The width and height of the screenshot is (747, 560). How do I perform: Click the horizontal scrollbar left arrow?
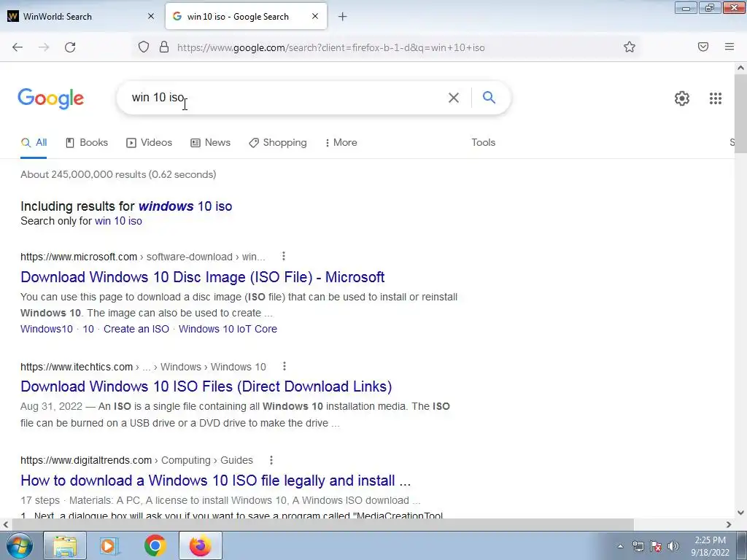[x=6, y=524]
